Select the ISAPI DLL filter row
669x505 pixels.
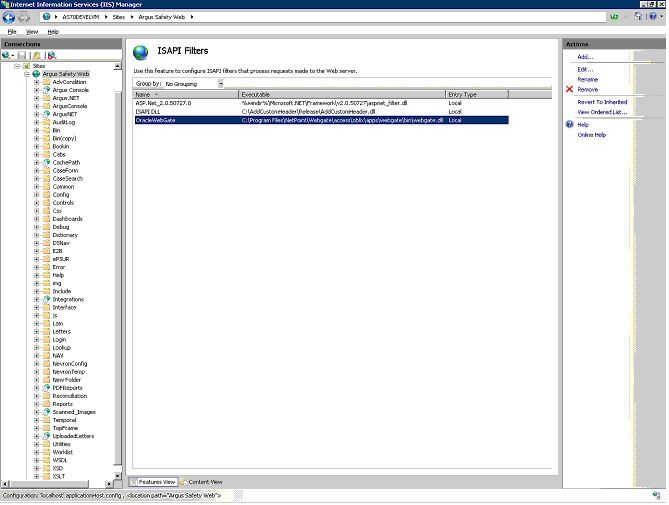[321, 112]
